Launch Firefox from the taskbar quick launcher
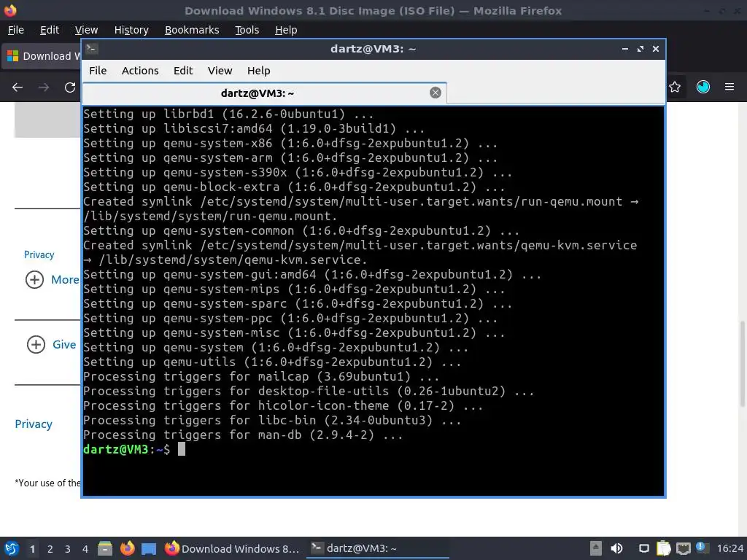 [x=127, y=548]
